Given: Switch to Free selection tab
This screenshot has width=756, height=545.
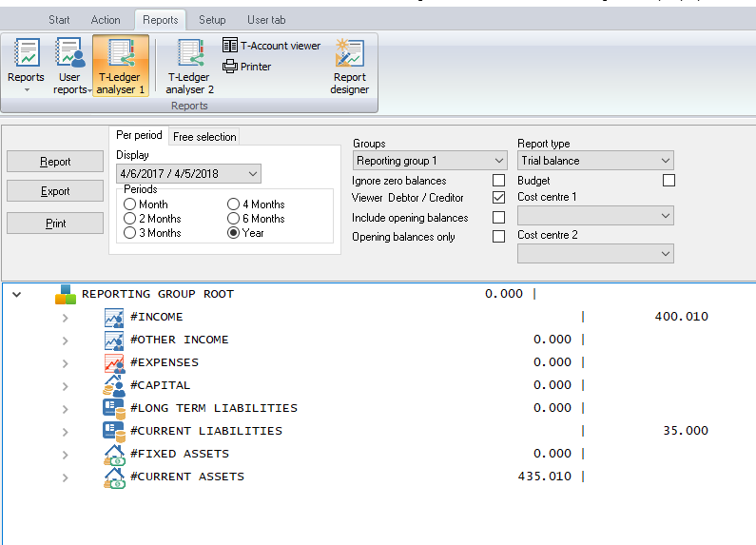Looking at the screenshot, I should click(204, 137).
